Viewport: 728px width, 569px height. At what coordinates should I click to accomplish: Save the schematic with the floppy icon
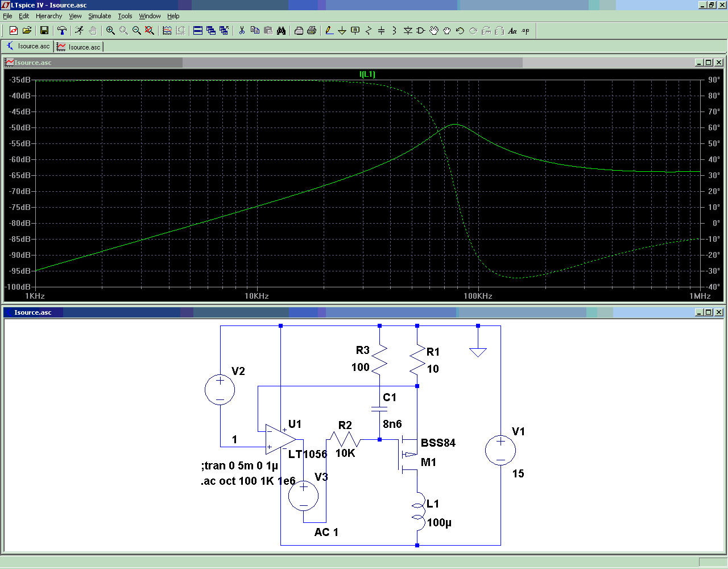[44, 31]
